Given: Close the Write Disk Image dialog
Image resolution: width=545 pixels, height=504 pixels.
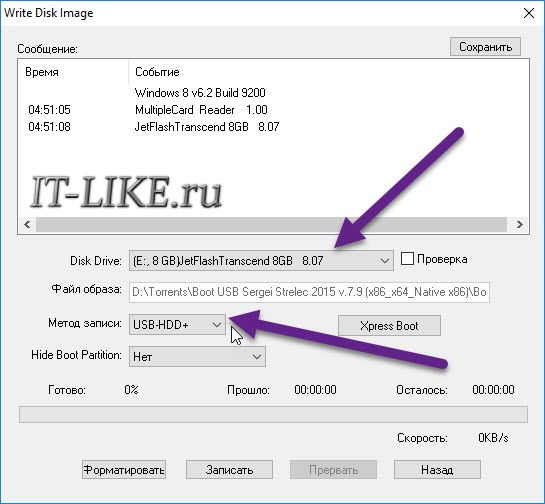Looking at the screenshot, I should click(529, 13).
